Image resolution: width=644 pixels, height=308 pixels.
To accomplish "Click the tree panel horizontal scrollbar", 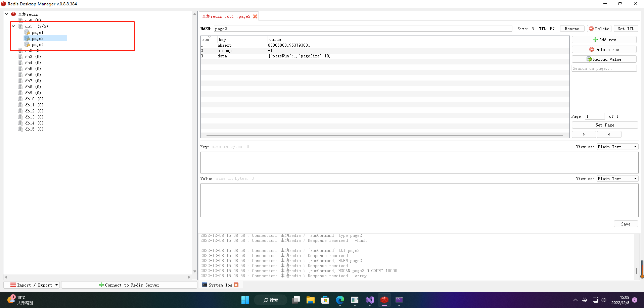I will click(97, 277).
